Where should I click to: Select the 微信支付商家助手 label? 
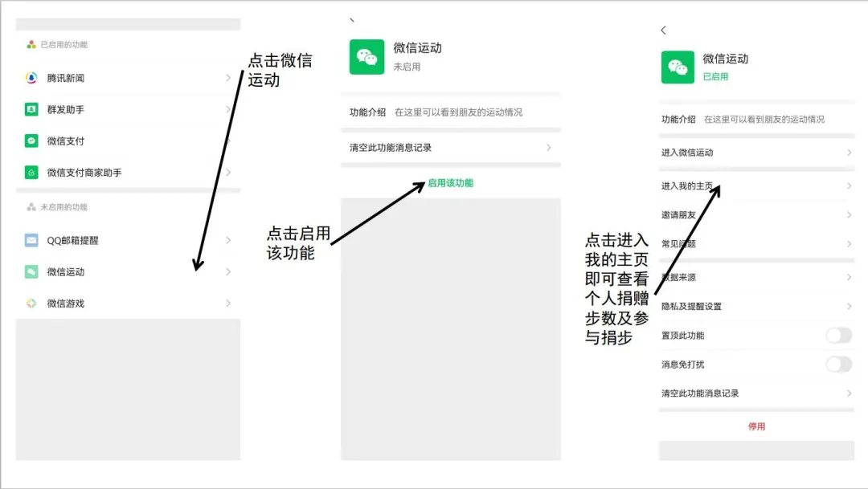[84, 173]
